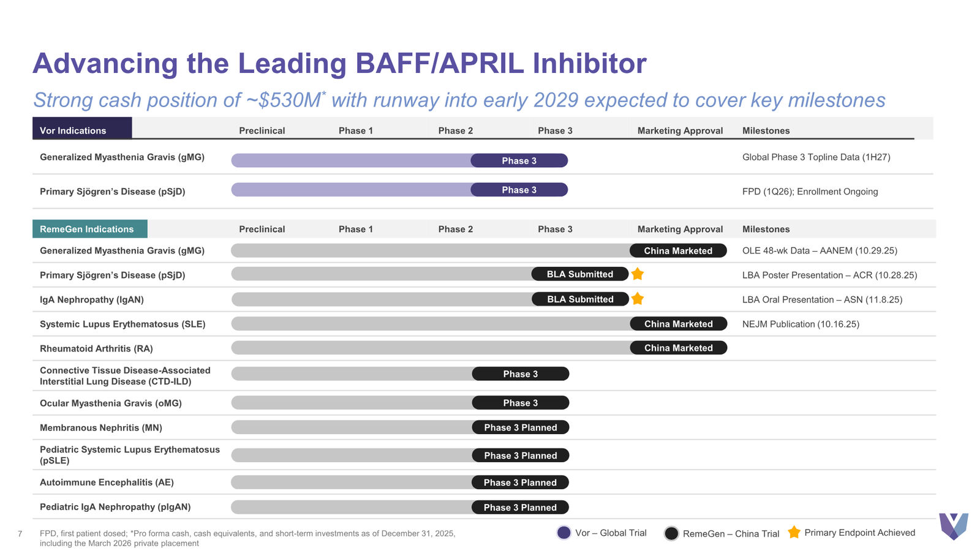This screenshot has height=551, width=980.
Task: Click IgA Nephropathy (IgAN) row label
Action: 92,299
